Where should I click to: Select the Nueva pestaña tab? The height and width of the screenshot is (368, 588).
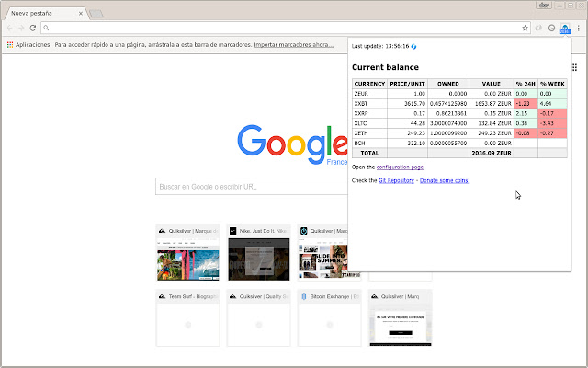coord(46,13)
